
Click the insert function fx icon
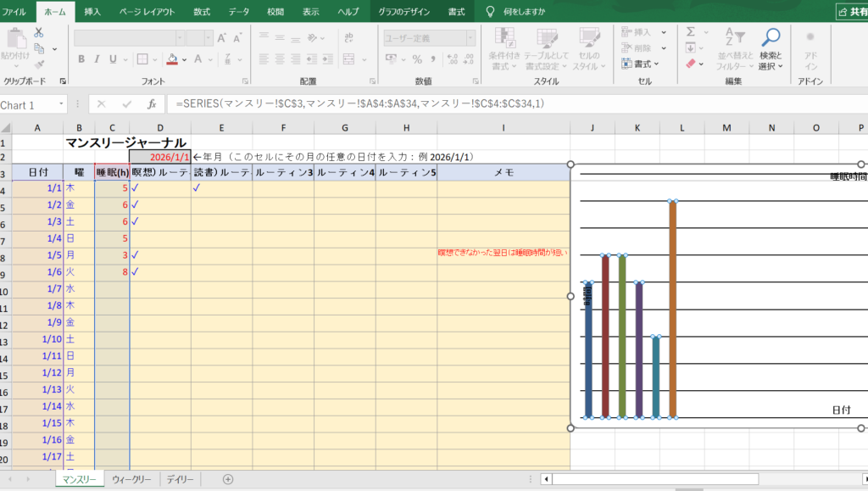coord(152,103)
